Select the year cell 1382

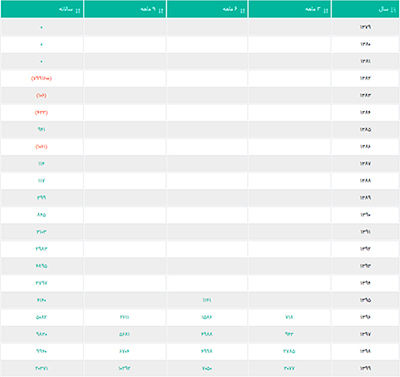(x=365, y=78)
